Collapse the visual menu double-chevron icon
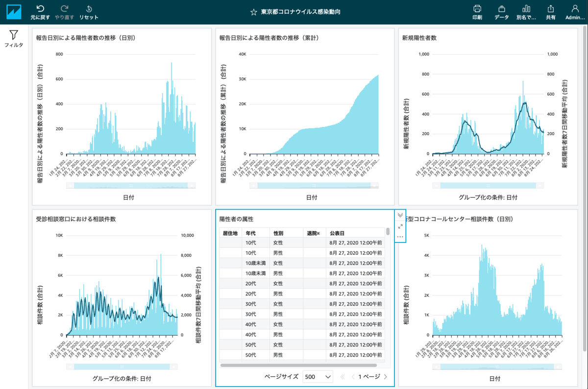 [400, 215]
